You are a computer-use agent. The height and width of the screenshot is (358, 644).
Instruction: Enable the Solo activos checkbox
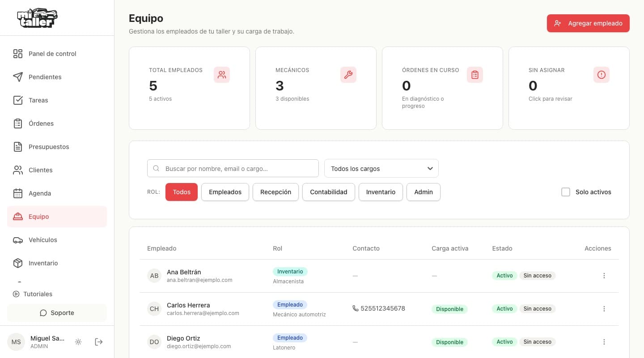click(566, 192)
